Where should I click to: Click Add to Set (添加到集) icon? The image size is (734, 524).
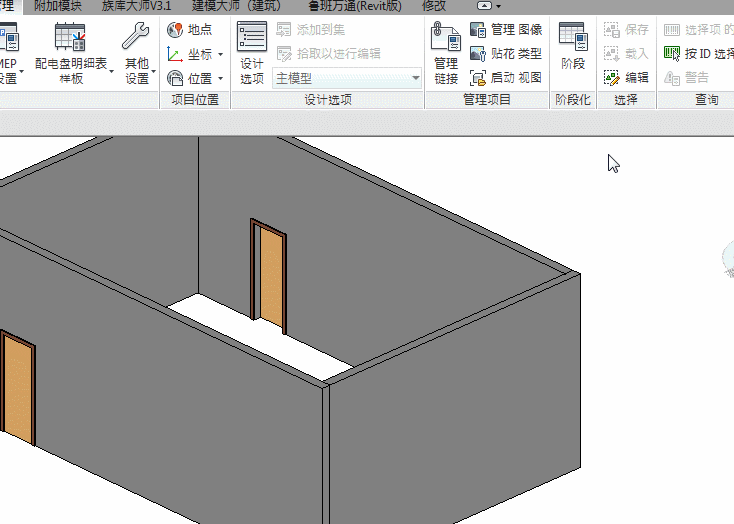point(284,30)
